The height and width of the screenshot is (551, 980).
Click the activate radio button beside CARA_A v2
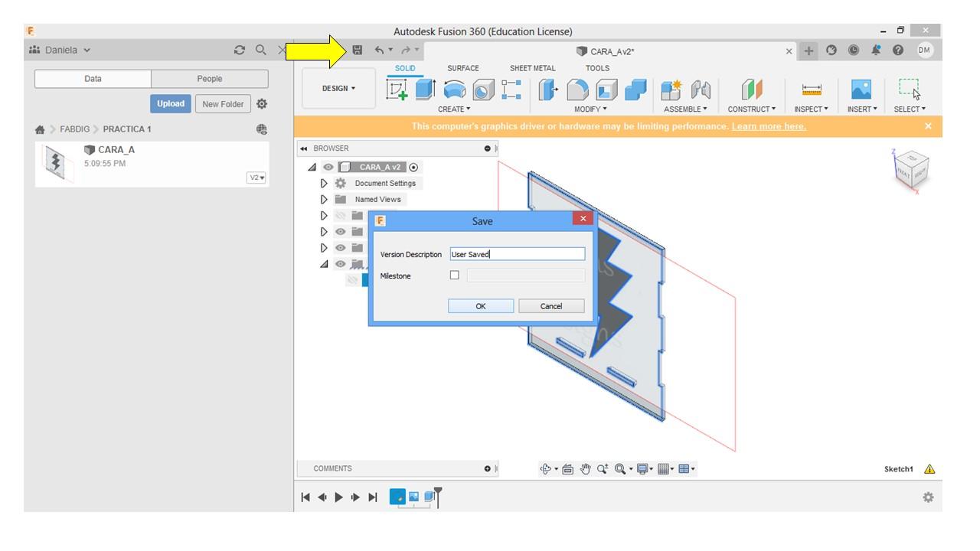point(414,167)
